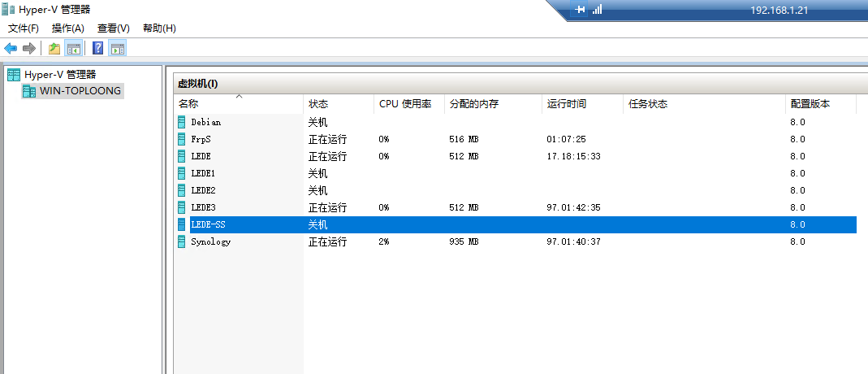Click the Hyper-V app icon in title bar
This screenshot has width=868, height=374.
(8, 10)
